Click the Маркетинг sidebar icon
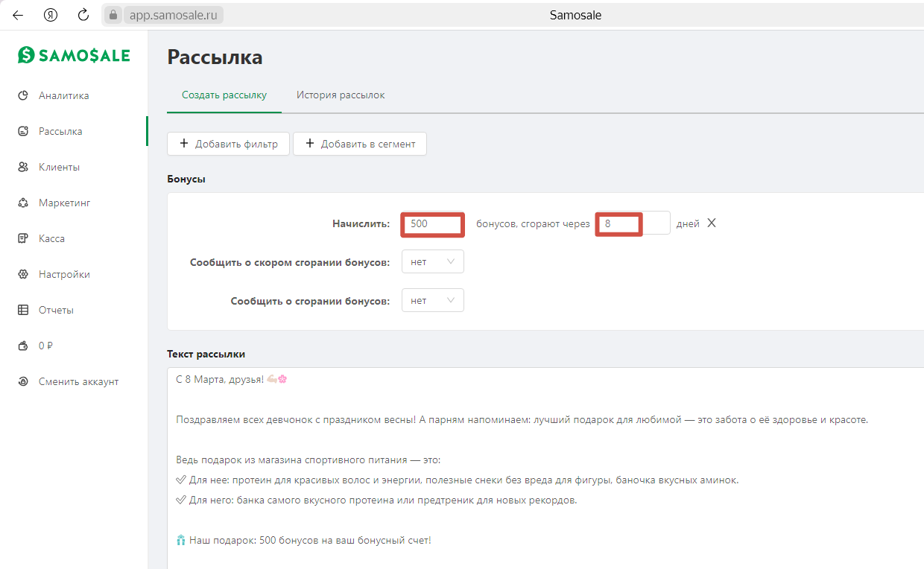Image resolution: width=924 pixels, height=569 pixels. [23, 203]
